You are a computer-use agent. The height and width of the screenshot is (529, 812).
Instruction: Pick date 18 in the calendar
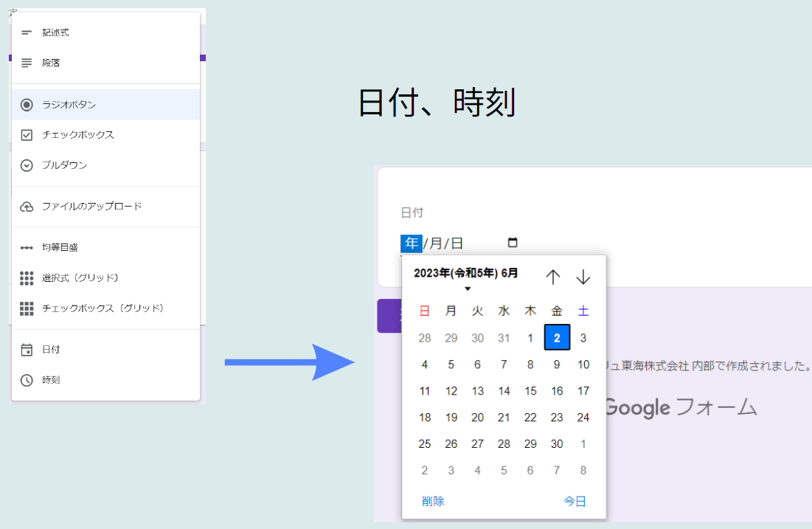tap(425, 417)
